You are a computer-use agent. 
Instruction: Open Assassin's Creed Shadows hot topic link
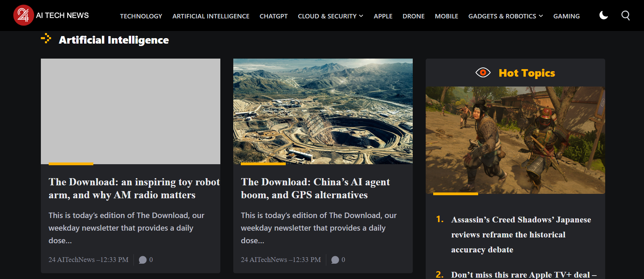click(x=521, y=235)
